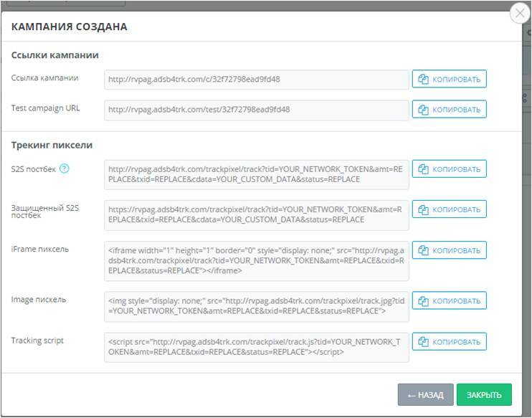Focus the S2S постбек URL field

point(257,174)
